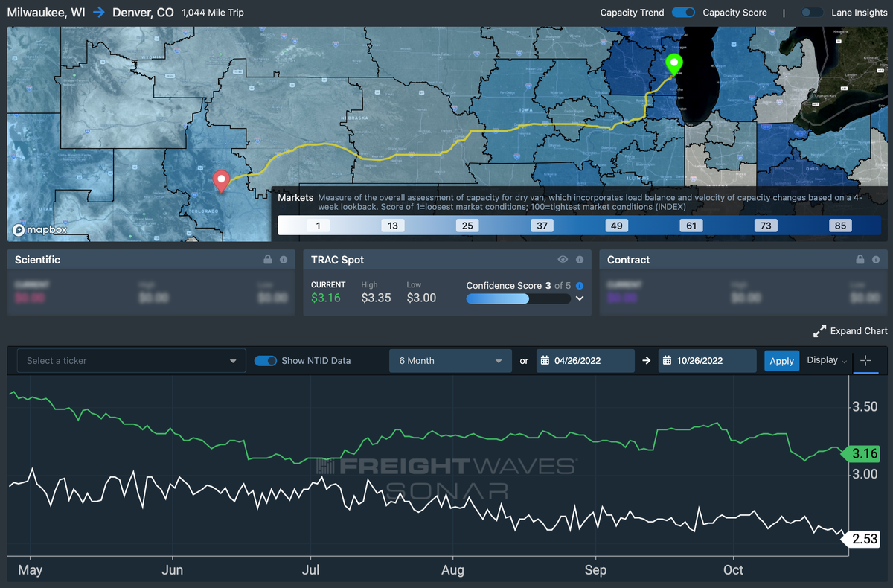Viewport: 893px width, 588px height.
Task: Click the "May" label on chart axis
Action: pyautogui.click(x=31, y=570)
